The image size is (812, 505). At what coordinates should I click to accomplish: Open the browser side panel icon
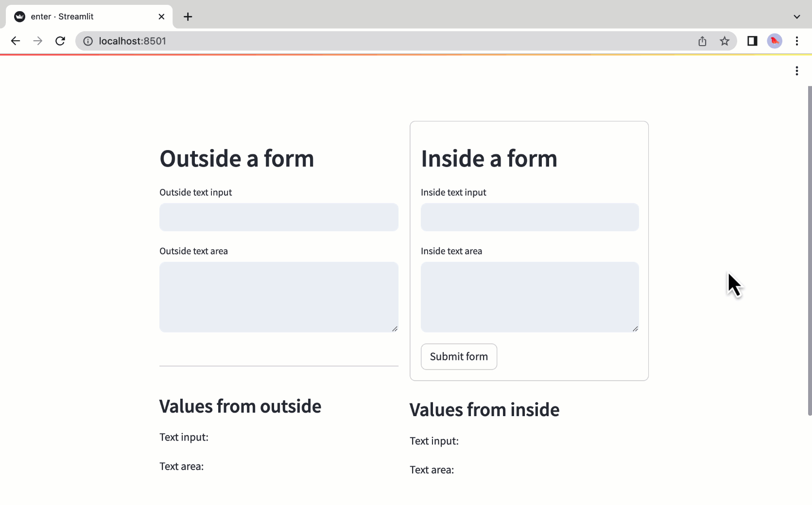[x=752, y=41]
